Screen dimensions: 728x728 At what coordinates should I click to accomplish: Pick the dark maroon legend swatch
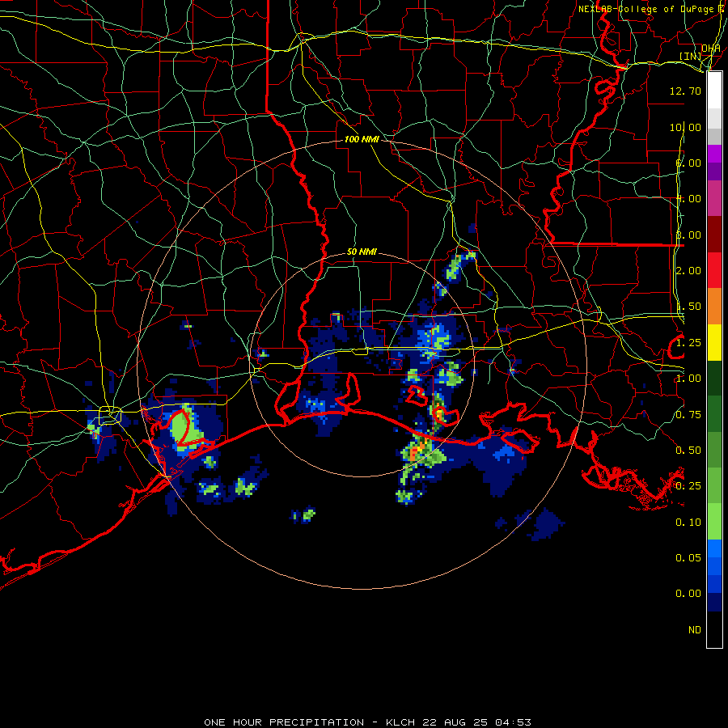tap(714, 235)
